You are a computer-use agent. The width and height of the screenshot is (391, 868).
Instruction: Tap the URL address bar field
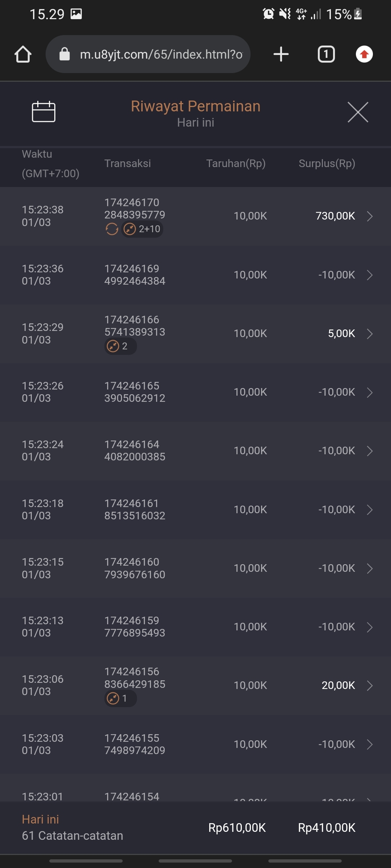tap(161, 54)
